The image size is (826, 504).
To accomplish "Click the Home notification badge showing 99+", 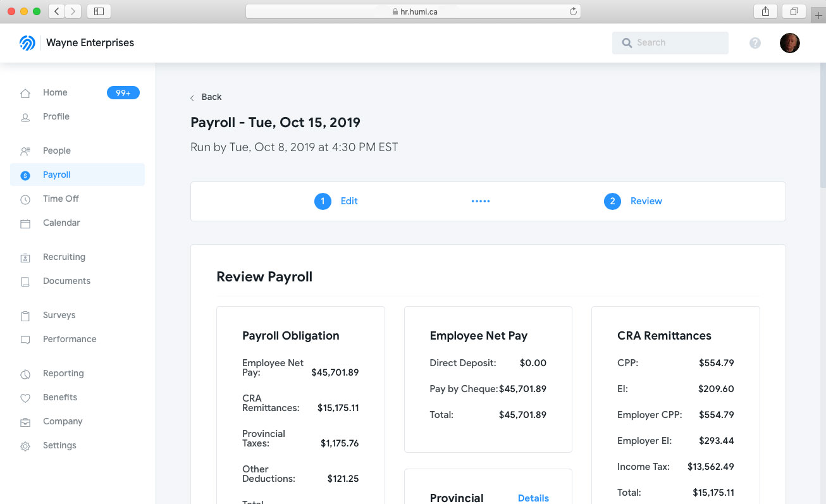I will click(123, 92).
